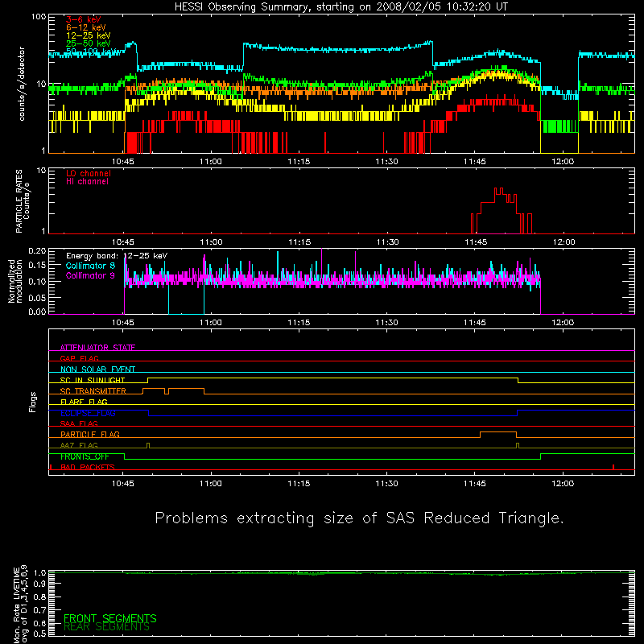Screen dimensions: 644x644
Task: Click the SC IN SUNLIGHT flag label
Action: pos(93,380)
